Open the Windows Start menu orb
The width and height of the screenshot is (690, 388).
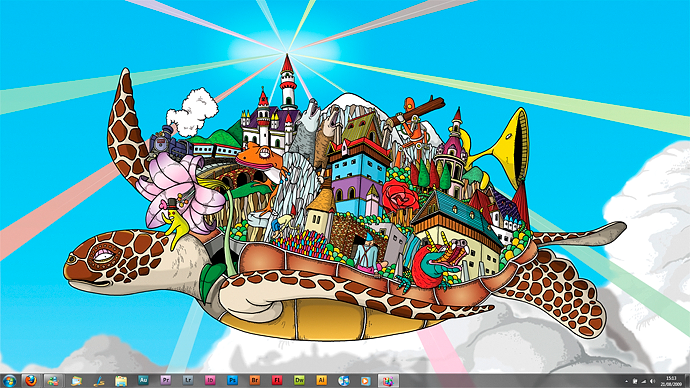9,381
